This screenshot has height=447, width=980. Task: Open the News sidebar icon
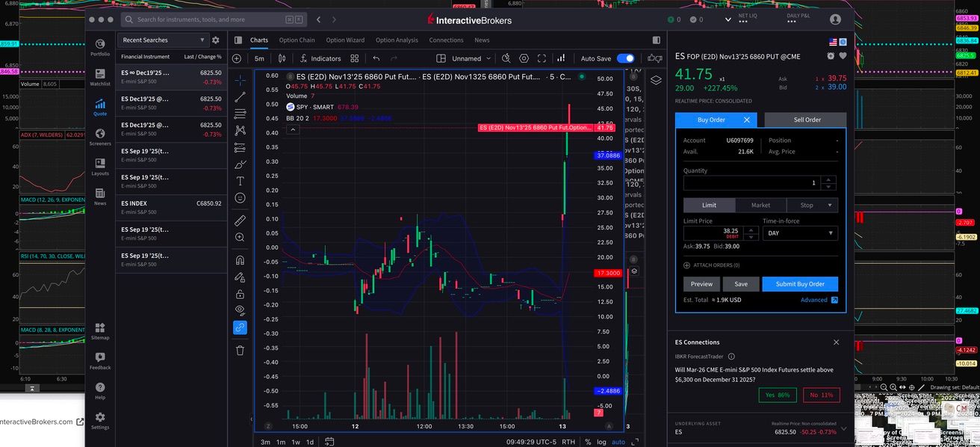click(100, 197)
